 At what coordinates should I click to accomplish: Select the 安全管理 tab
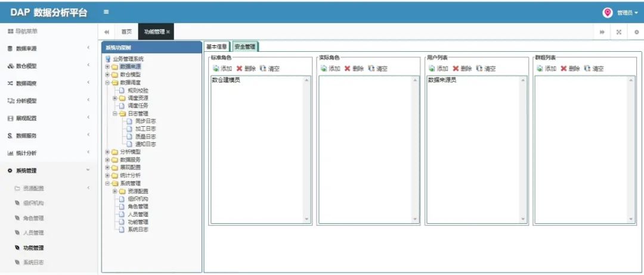coord(245,46)
